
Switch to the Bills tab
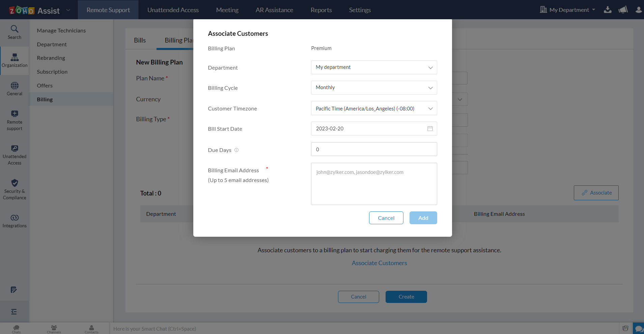coord(140,40)
